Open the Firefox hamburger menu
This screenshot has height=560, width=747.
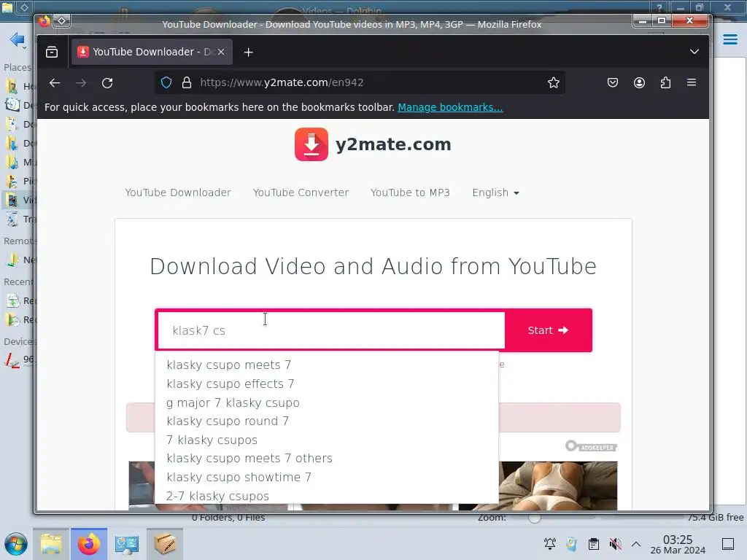pyautogui.click(x=692, y=83)
